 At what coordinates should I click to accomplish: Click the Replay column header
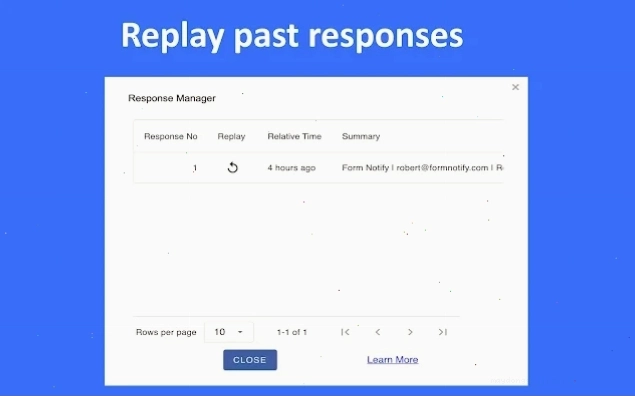point(231,137)
